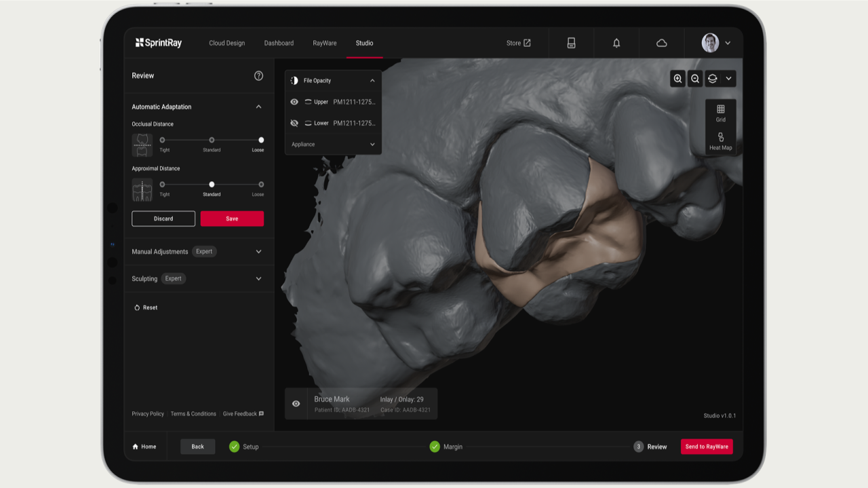Viewport: 868px width, 488px height.
Task: Open the Store external link
Action: [519, 43]
